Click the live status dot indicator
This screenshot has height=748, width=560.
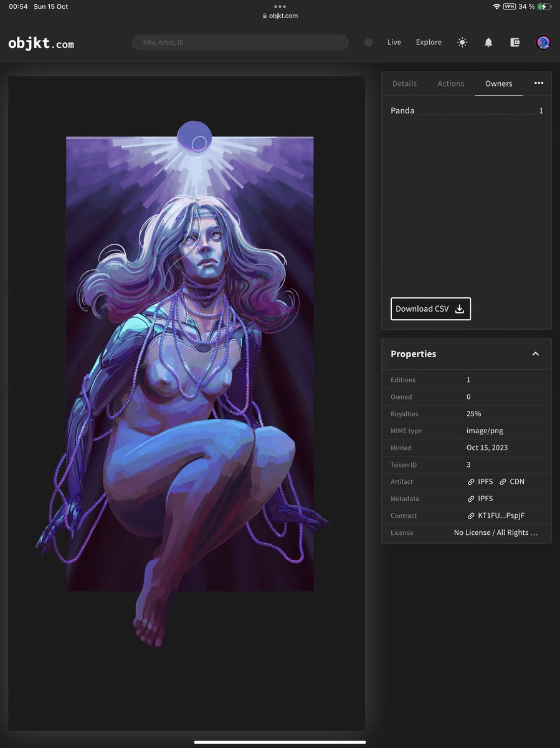click(368, 42)
